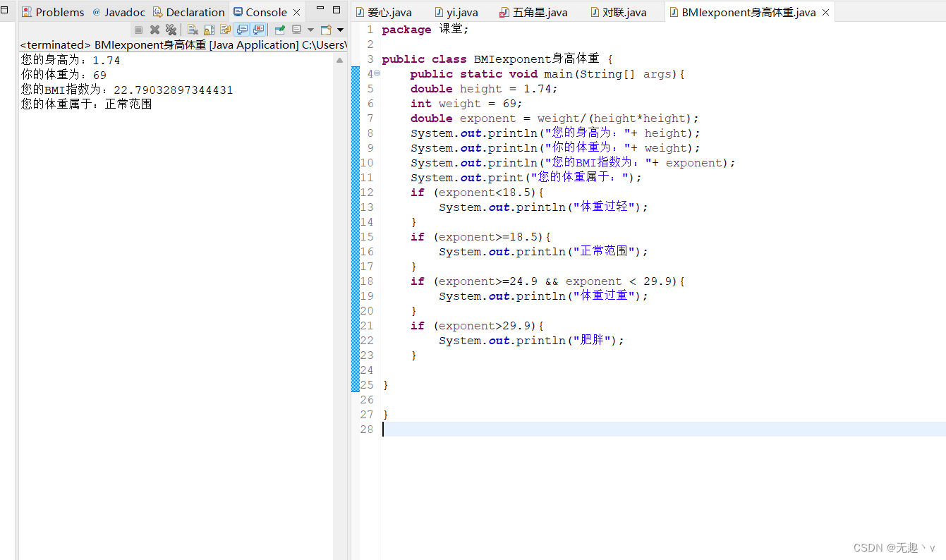946x560 pixels.
Task: Click line number 18 in the editor
Action: click(x=367, y=281)
